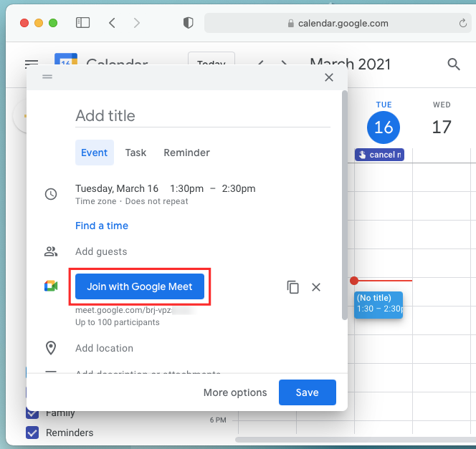The height and width of the screenshot is (449, 476).
Task: Open the cancel all-day event chip
Action: click(x=379, y=155)
